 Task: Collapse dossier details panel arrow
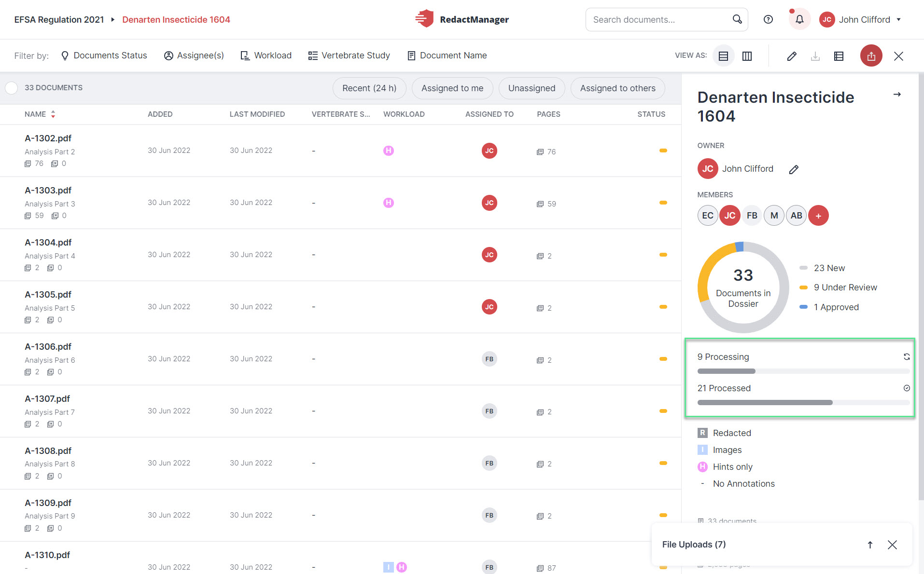pos(897,95)
